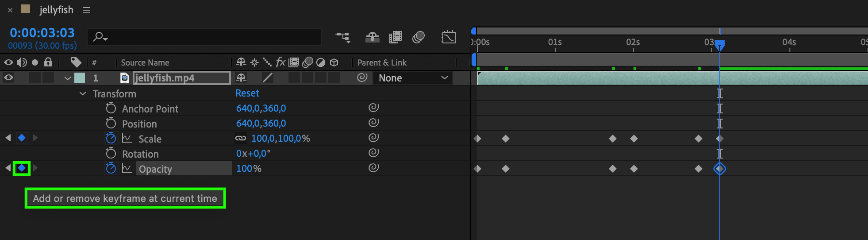This screenshot has width=868, height=240.
Task: Click the Scale property stopwatch
Action: (x=111, y=139)
